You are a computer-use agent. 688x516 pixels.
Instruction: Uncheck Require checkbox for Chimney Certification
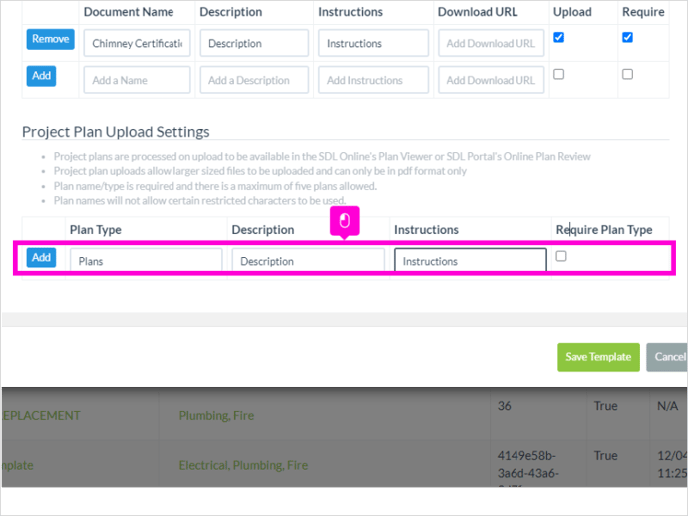(x=627, y=37)
